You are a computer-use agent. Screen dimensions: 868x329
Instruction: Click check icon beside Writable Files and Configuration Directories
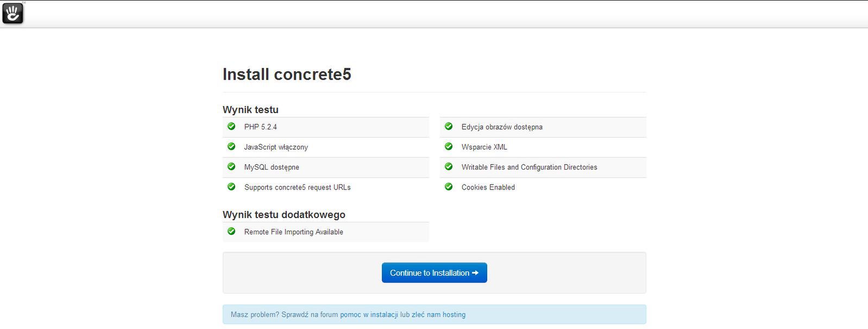tap(449, 166)
